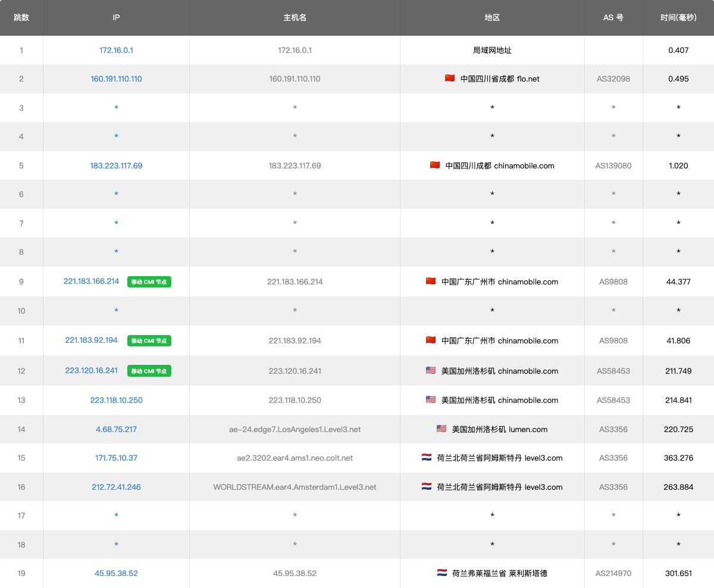The height and width of the screenshot is (588, 714).
Task: Click the Netherlands flag beside 莱利斯塔德
Action: click(x=442, y=573)
